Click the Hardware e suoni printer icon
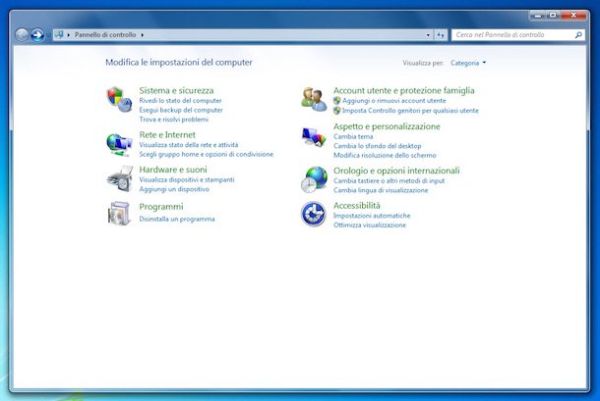The width and height of the screenshot is (600, 401). 118,179
